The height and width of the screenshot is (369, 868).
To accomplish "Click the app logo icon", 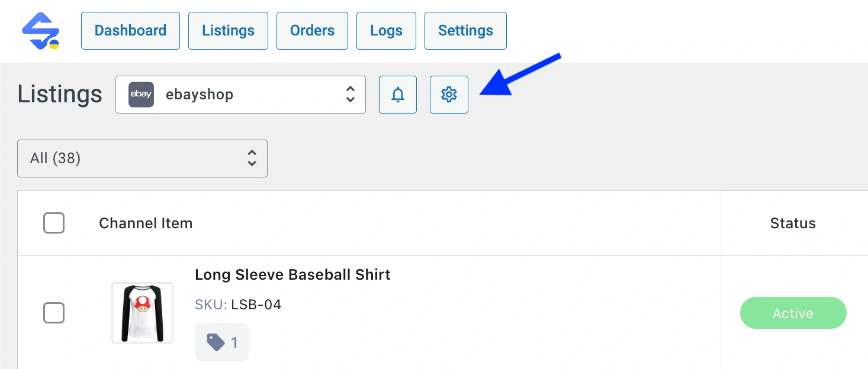I will coord(40,31).
